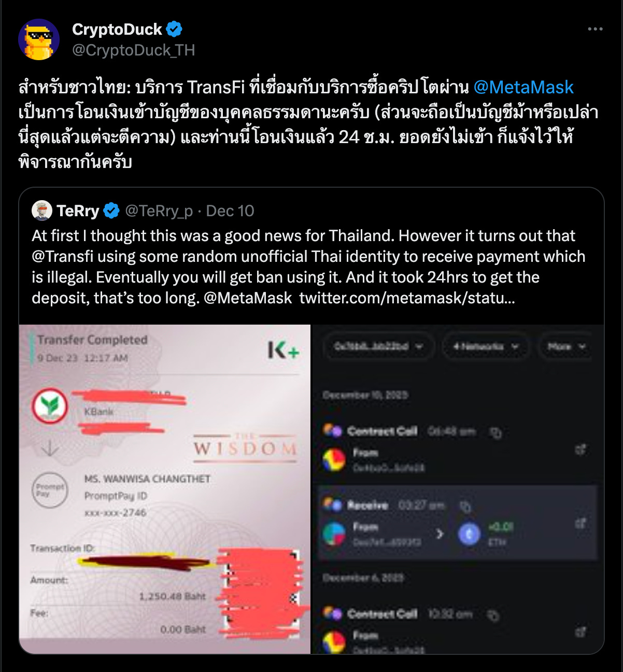Screen dimensions: 623x672
Task: Expand the More dropdown
Action: (567, 346)
